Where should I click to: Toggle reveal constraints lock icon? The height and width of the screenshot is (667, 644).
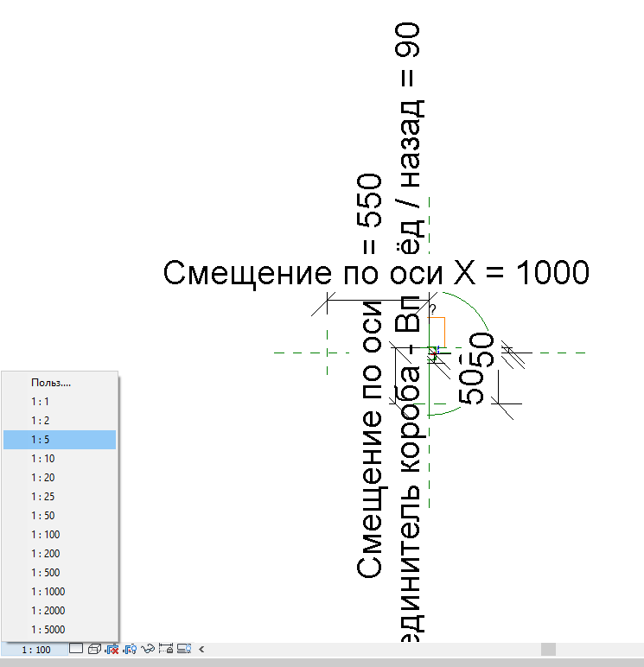(x=166, y=649)
